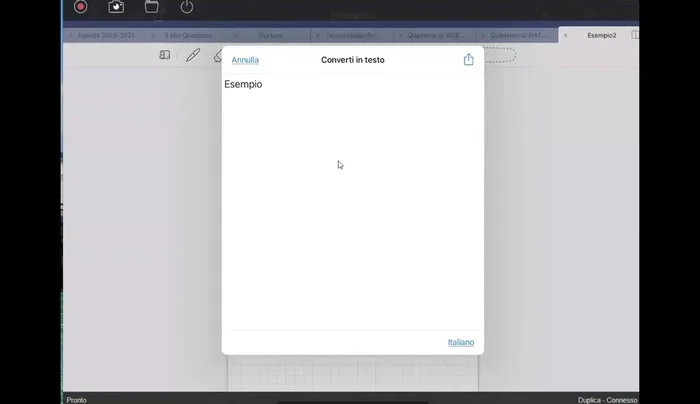700x404 pixels.
Task: Switch to the third notebook tab
Action: tap(270, 35)
